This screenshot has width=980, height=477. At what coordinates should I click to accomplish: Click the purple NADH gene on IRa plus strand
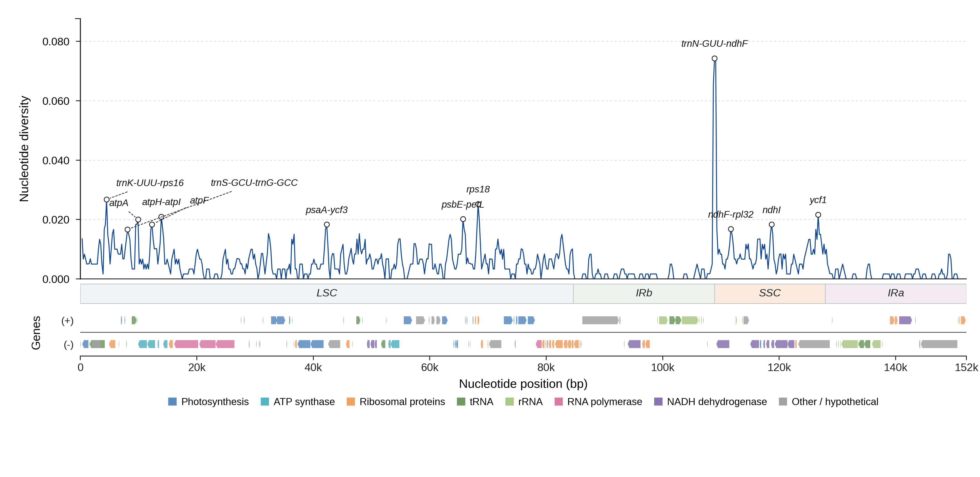[x=905, y=320]
